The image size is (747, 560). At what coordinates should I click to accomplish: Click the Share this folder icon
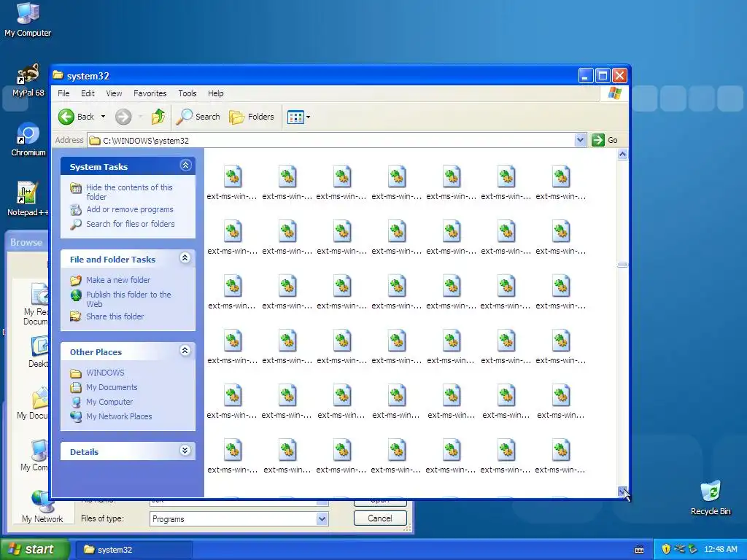coord(76,316)
